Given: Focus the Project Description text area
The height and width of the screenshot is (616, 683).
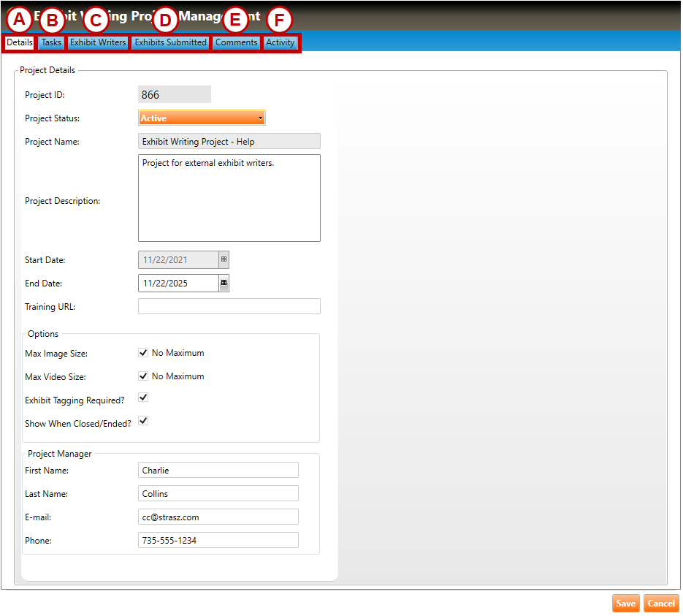Looking at the screenshot, I should point(229,198).
